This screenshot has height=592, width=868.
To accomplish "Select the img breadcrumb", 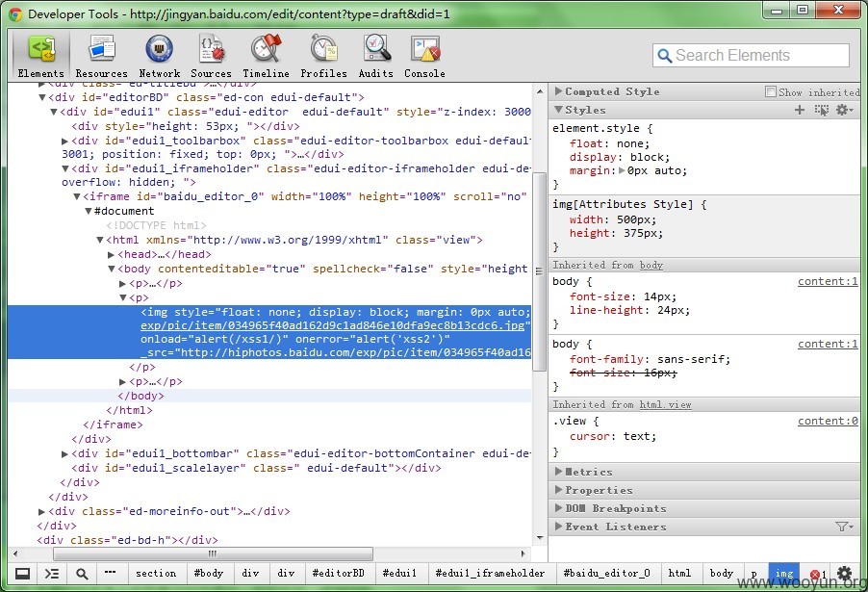I will click(x=784, y=573).
